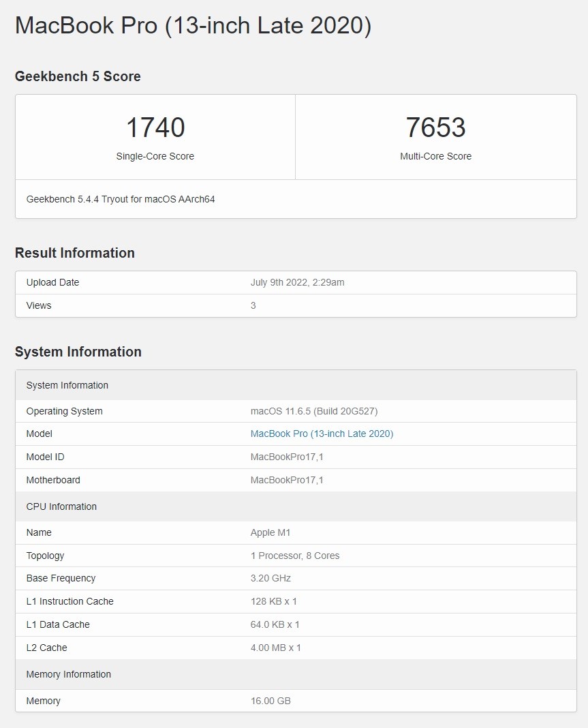The width and height of the screenshot is (588, 728).
Task: Select the Model ID row MacBookPro17,1
Action: pyautogui.click(x=296, y=457)
